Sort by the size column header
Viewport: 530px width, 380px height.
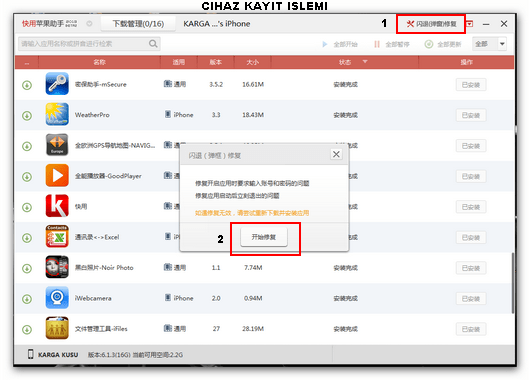click(252, 62)
